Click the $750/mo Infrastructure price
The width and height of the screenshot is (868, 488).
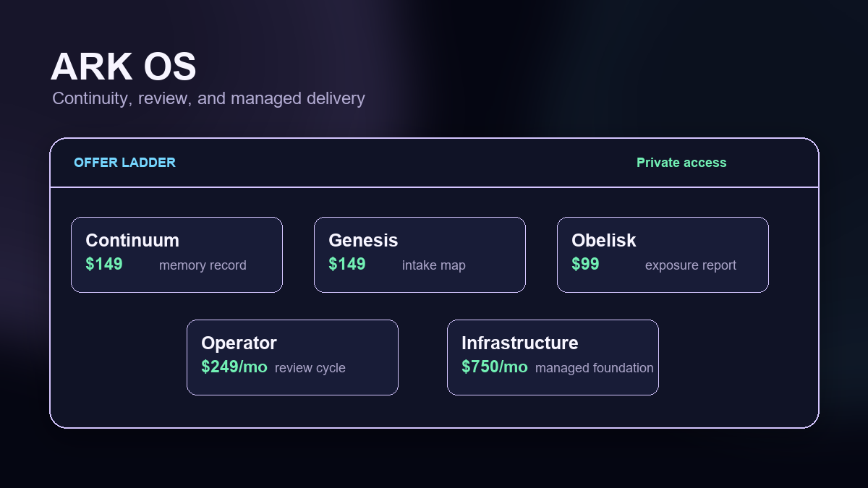coord(495,367)
